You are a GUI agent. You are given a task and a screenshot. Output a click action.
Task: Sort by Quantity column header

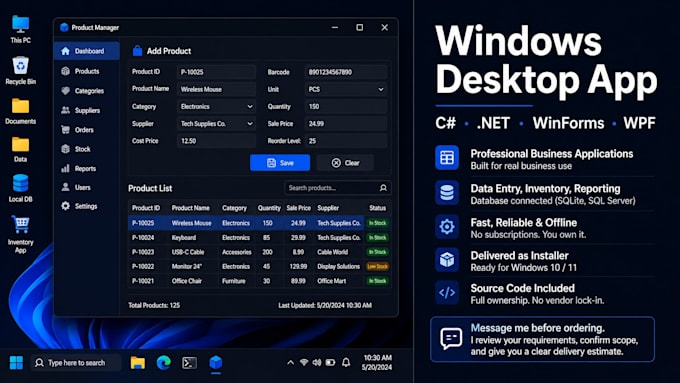[x=269, y=208]
